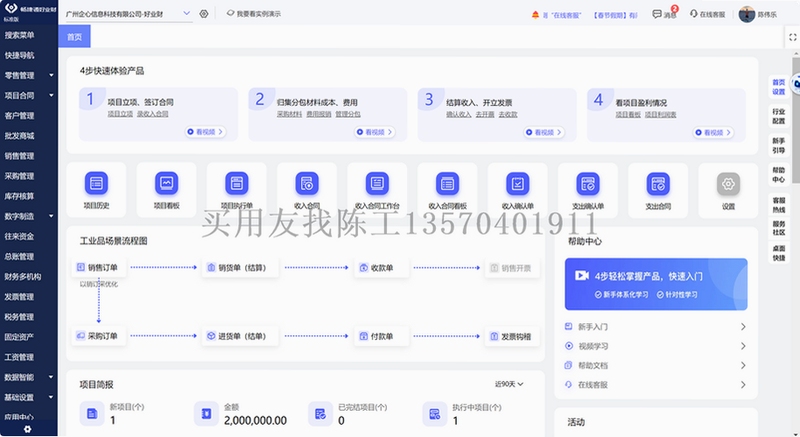Viewport: 800px width, 437px height.
Task: Expand the 视频学习 help row
Action: (656, 346)
